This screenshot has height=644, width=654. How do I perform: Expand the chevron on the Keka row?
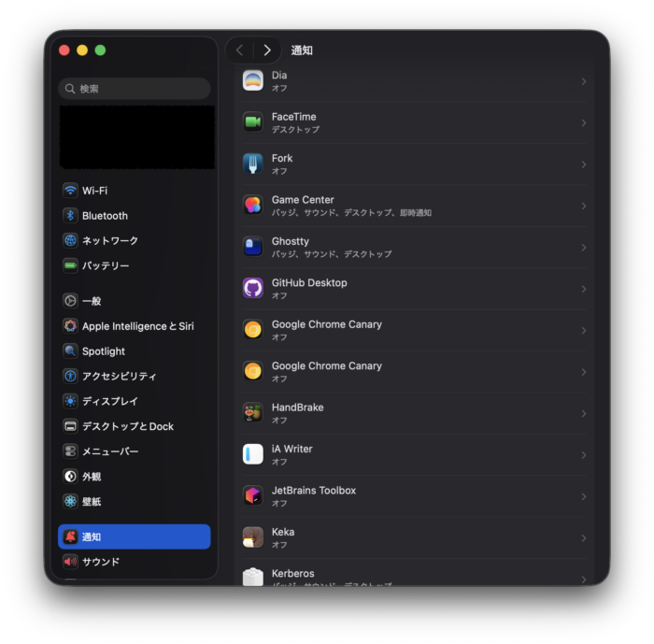(x=583, y=537)
